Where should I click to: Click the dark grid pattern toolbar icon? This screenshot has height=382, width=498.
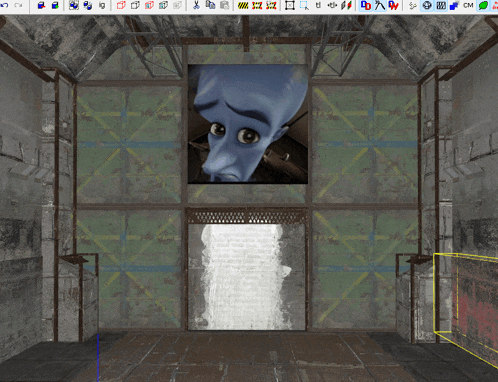[x=441, y=5]
